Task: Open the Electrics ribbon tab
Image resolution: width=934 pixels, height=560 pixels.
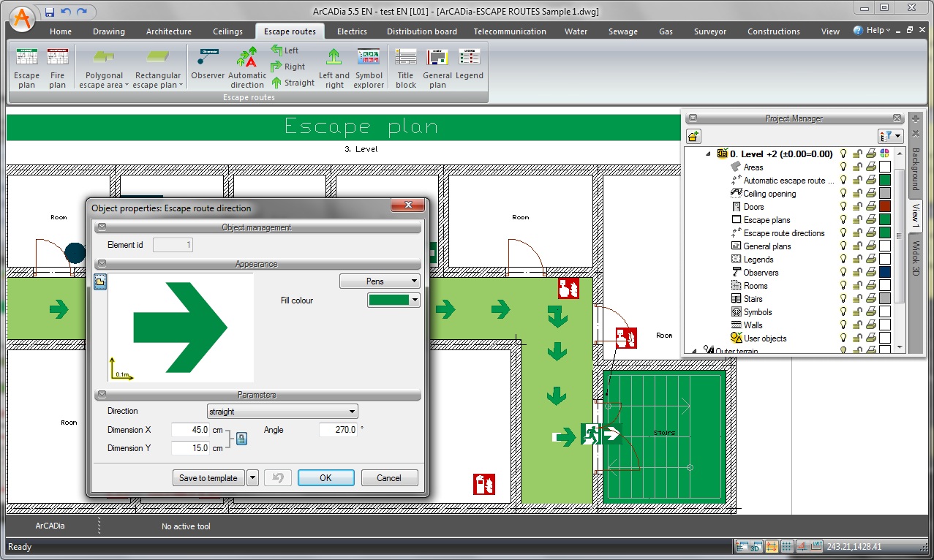Action: 352,31
